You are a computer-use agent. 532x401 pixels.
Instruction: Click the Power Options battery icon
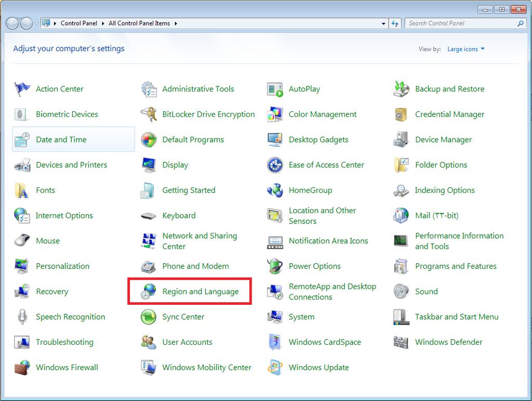[275, 266]
